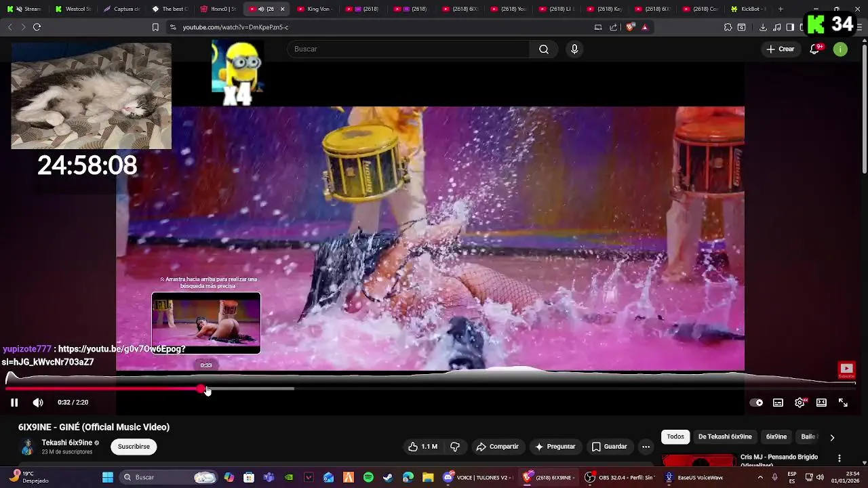This screenshot has height=488, width=868.
Task: Click the taskbar Buscar search box
Action: click(x=169, y=477)
